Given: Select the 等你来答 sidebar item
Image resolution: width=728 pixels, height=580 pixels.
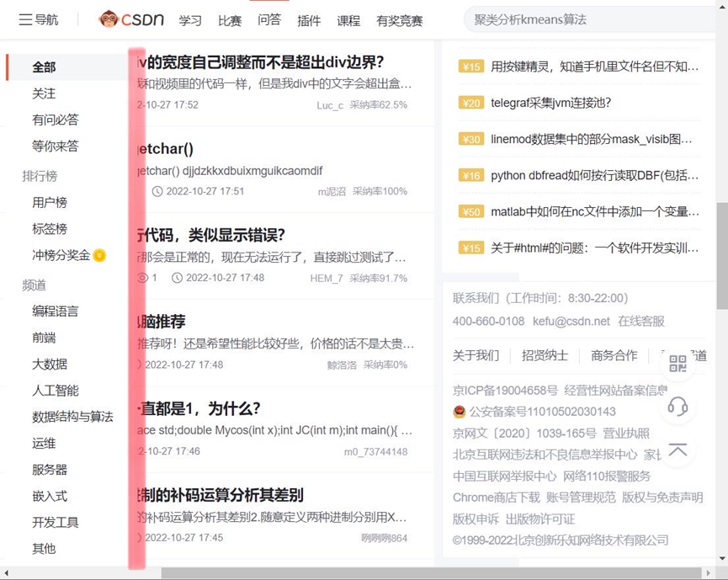Looking at the screenshot, I should tap(56, 146).
